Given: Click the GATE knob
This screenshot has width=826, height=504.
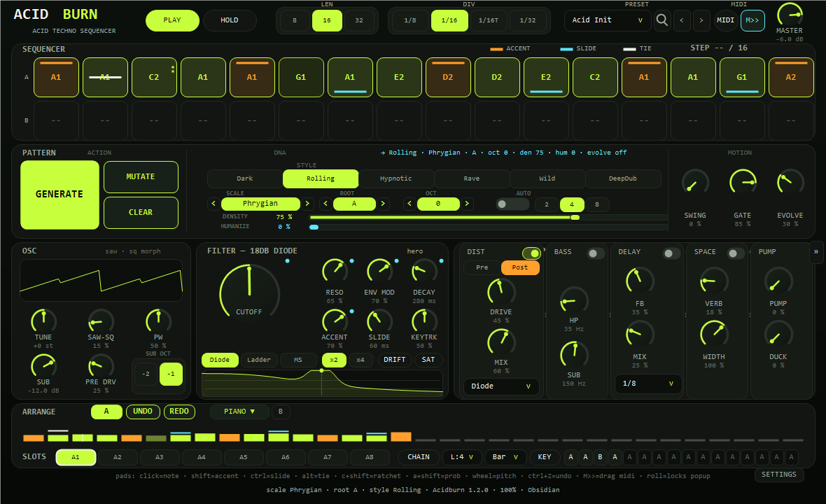Looking at the screenshot, I should (x=743, y=183).
